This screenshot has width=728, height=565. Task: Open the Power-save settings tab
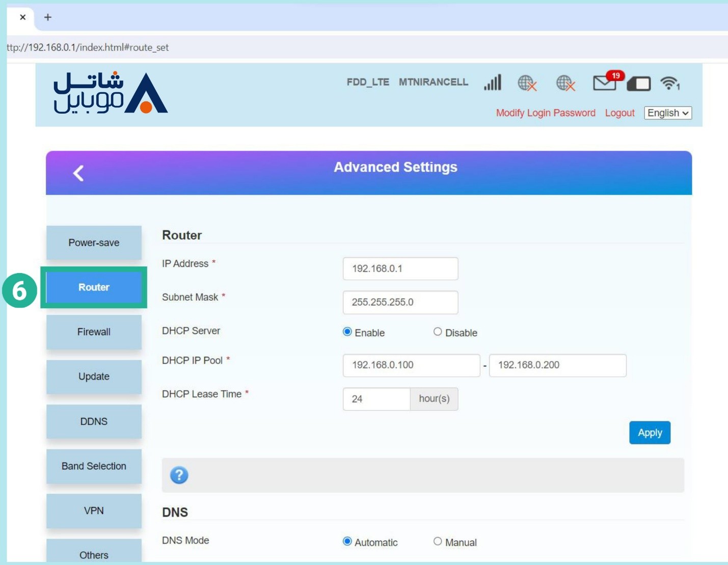click(x=94, y=243)
